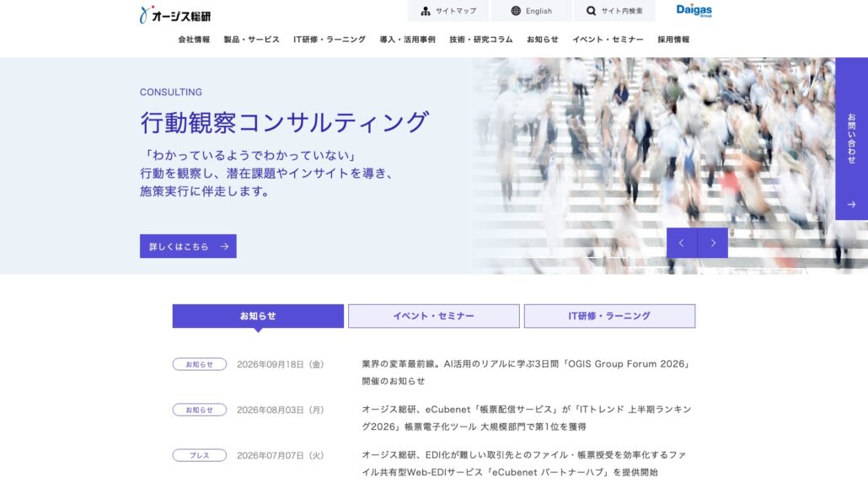Viewport: 868px width, 488px height.
Task: Click the プレス tag on 07月07日 row
Action: pos(199,455)
